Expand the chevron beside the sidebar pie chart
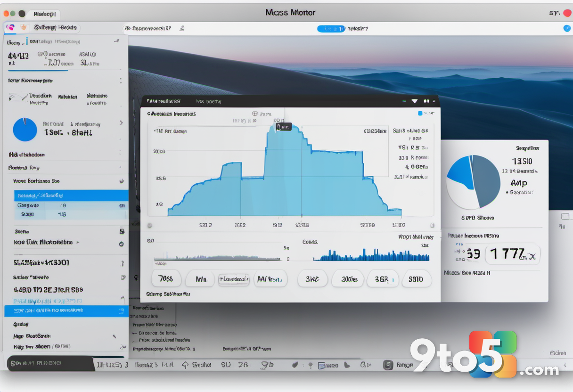This screenshot has width=573, height=392. (121, 123)
